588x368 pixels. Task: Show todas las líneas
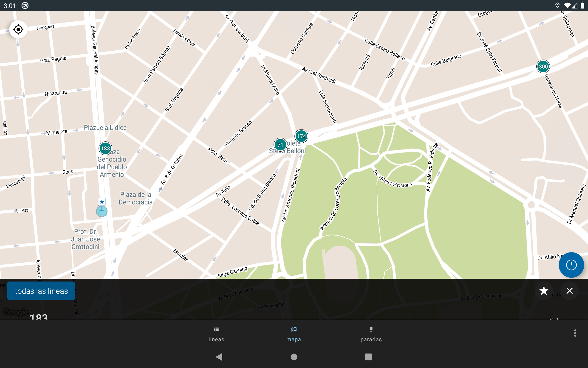[x=41, y=291]
